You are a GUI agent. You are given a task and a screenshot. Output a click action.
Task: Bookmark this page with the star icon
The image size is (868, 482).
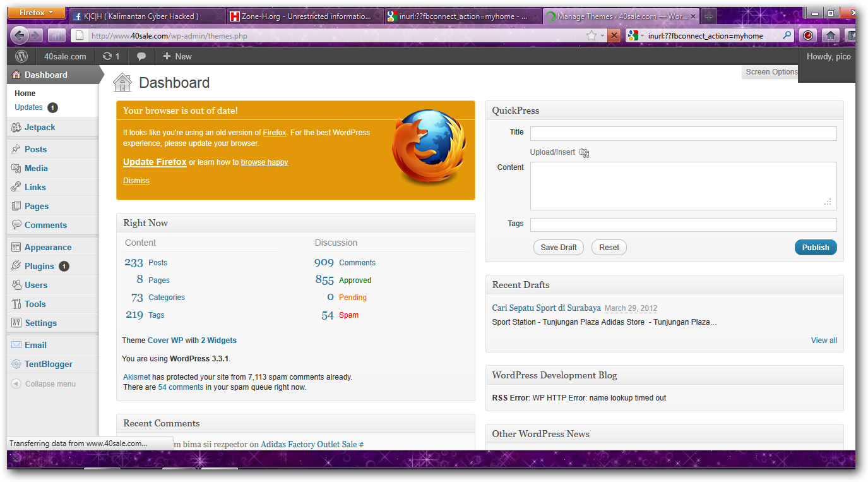tap(592, 35)
